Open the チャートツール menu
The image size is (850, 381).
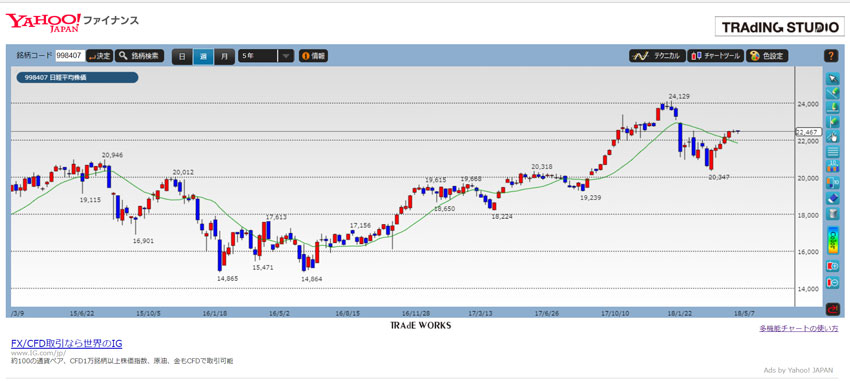pos(716,55)
